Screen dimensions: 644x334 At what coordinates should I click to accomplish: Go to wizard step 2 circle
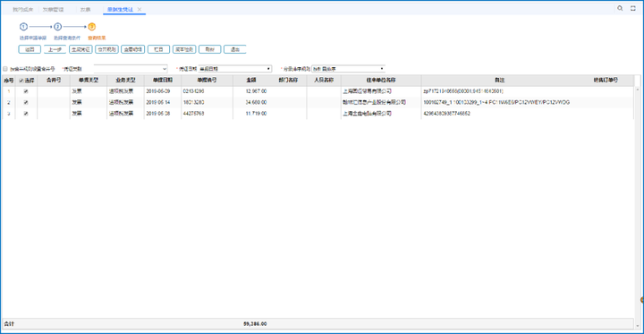click(x=58, y=27)
